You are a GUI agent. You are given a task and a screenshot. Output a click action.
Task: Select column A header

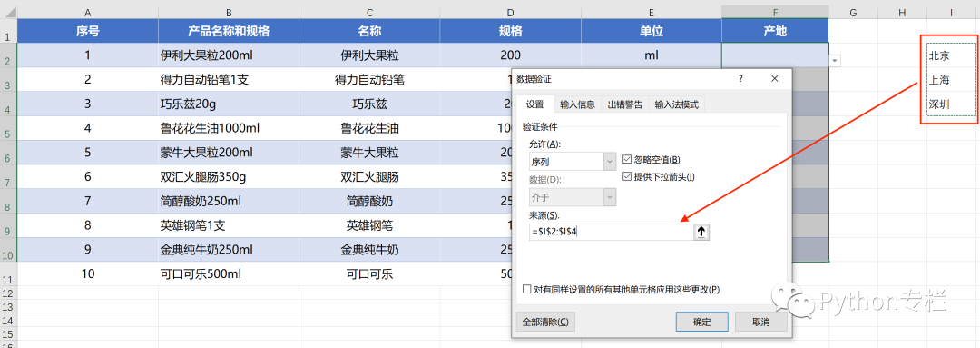point(87,13)
